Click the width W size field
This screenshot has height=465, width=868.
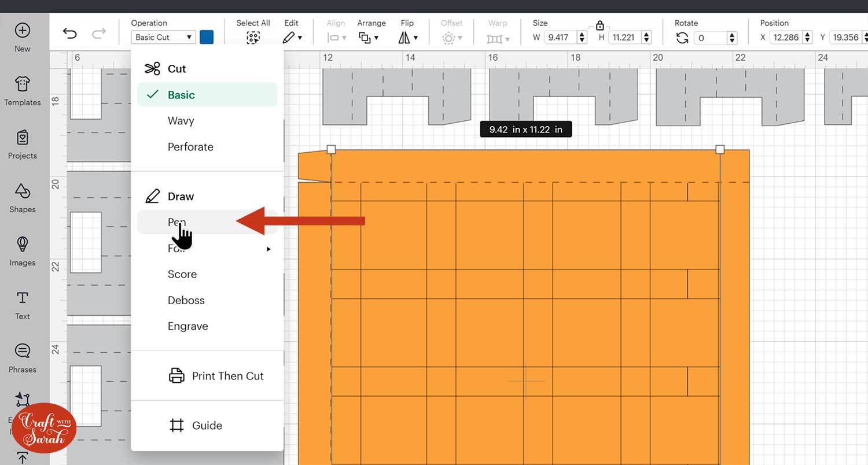(560, 38)
